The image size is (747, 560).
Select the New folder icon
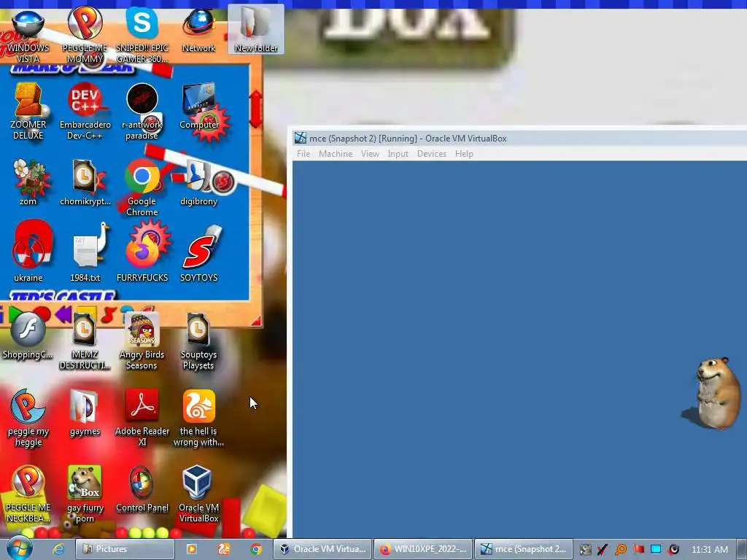(256, 29)
